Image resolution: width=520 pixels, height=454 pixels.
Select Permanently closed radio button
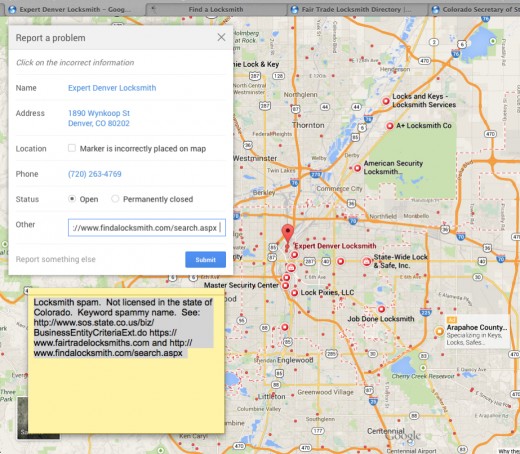pyautogui.click(x=115, y=199)
